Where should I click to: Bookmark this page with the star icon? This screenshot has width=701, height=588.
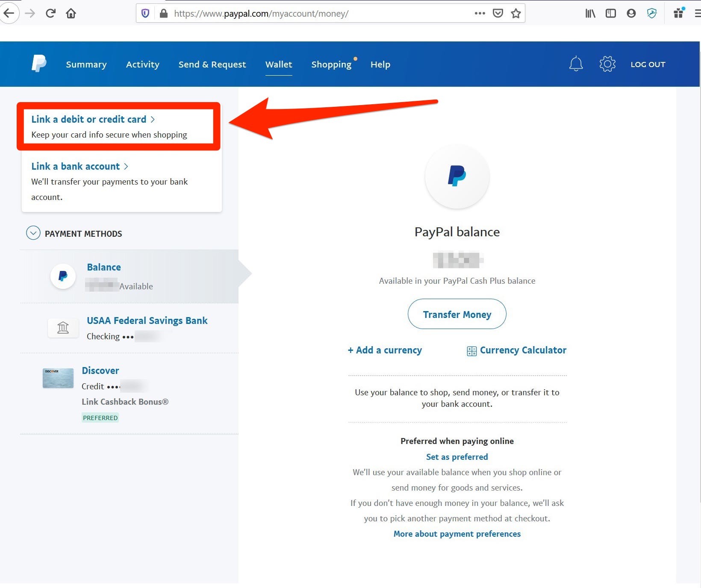516,13
